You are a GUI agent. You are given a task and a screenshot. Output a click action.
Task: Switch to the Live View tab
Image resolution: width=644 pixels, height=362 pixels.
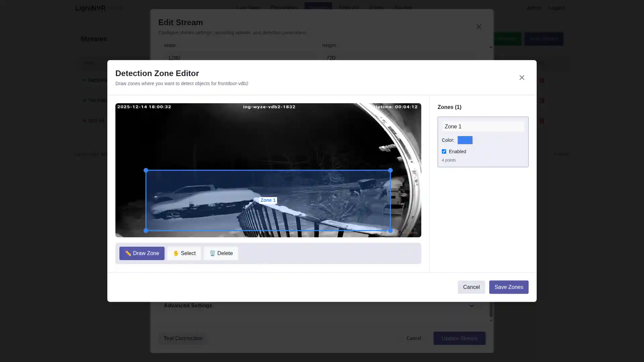pyautogui.click(x=249, y=8)
